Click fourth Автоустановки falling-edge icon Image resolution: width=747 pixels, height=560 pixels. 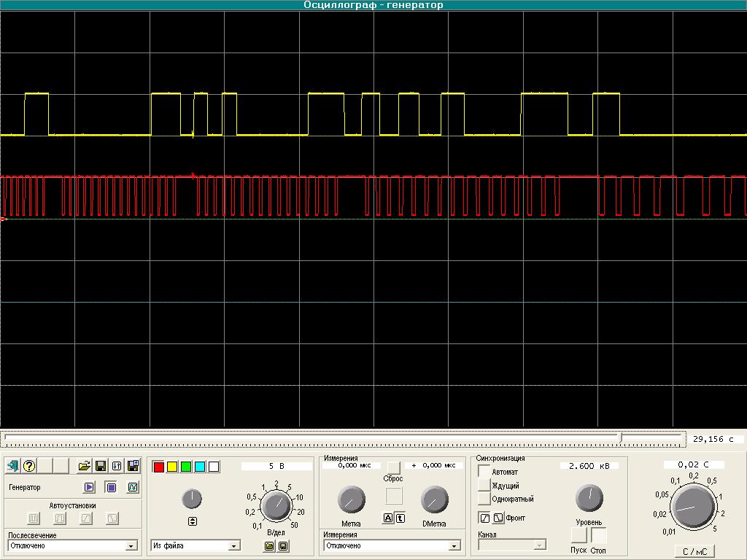pyautogui.click(x=112, y=518)
